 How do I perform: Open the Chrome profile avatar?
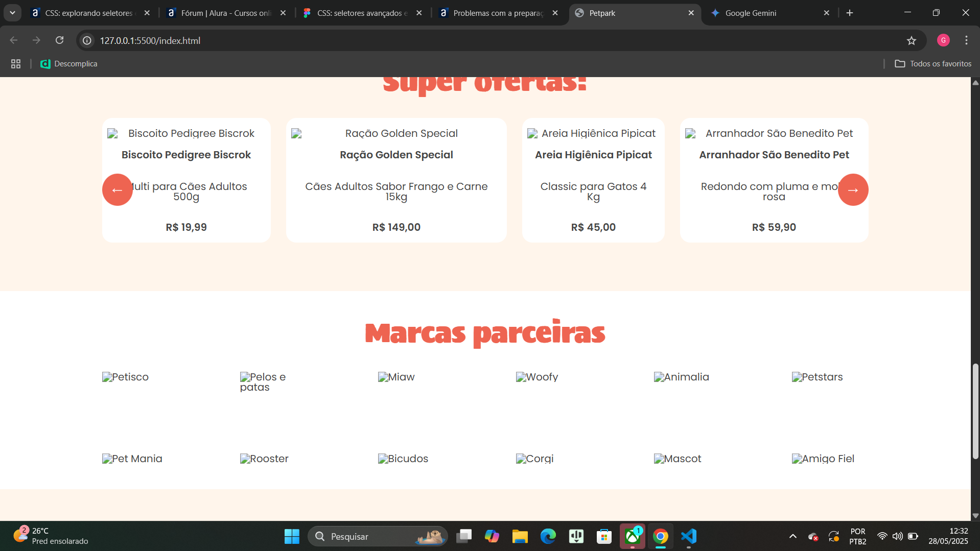[x=943, y=40]
